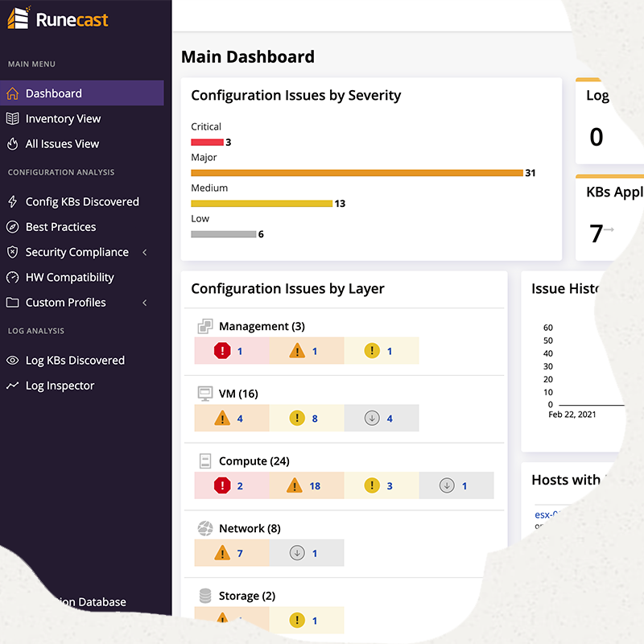This screenshot has height=644, width=644.
Task: Click the Runecast logo icon
Action: tap(19, 18)
